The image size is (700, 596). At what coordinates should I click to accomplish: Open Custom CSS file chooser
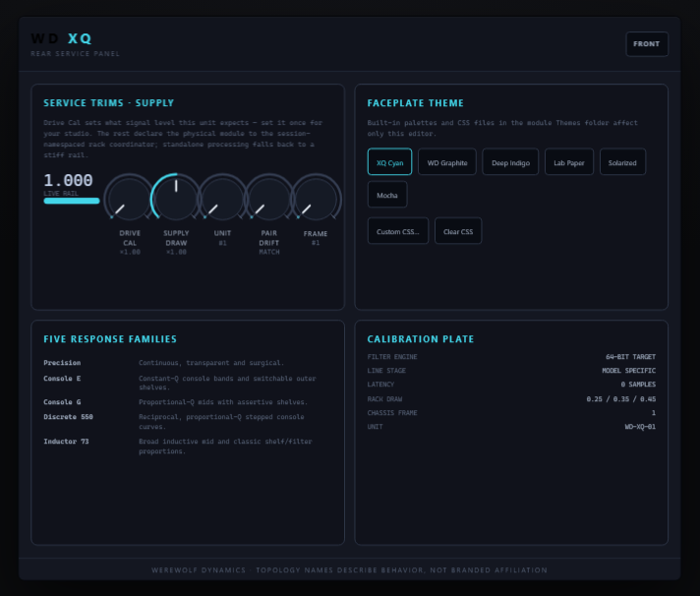pos(398,231)
